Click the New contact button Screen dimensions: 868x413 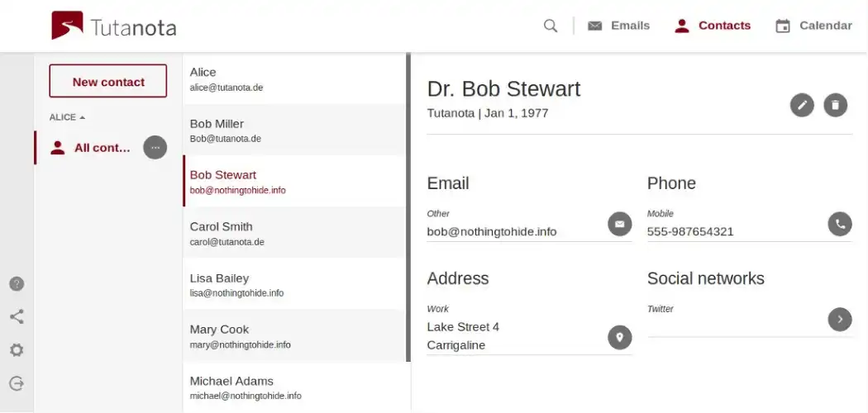[x=108, y=82]
